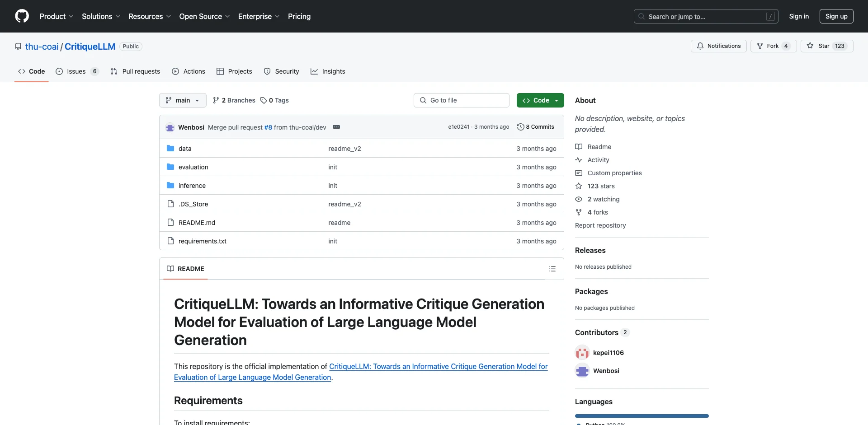Open the evaluation folder

click(x=193, y=167)
